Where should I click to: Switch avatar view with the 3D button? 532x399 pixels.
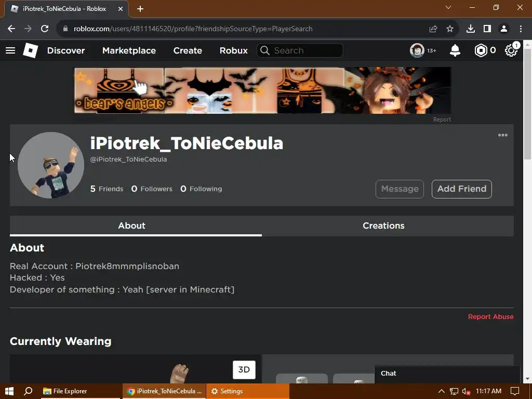[x=244, y=370]
